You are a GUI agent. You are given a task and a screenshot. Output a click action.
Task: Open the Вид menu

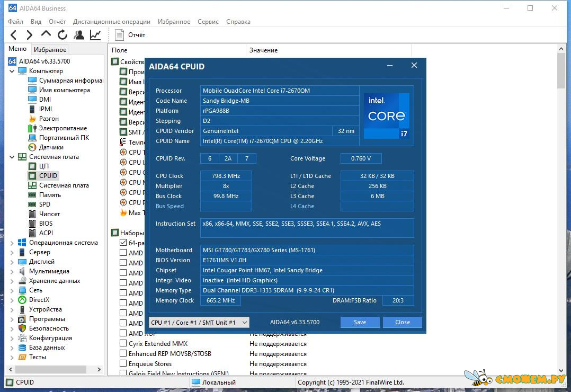36,22
